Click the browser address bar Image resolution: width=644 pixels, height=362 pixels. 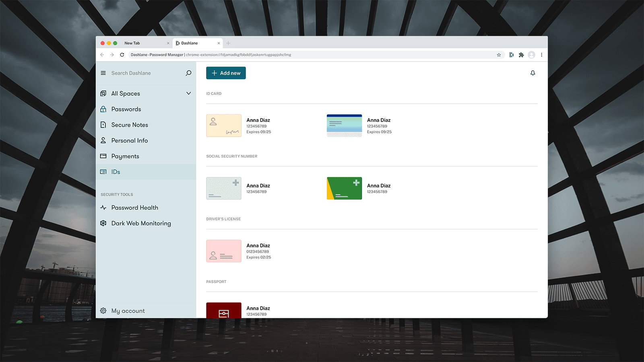[x=316, y=55]
